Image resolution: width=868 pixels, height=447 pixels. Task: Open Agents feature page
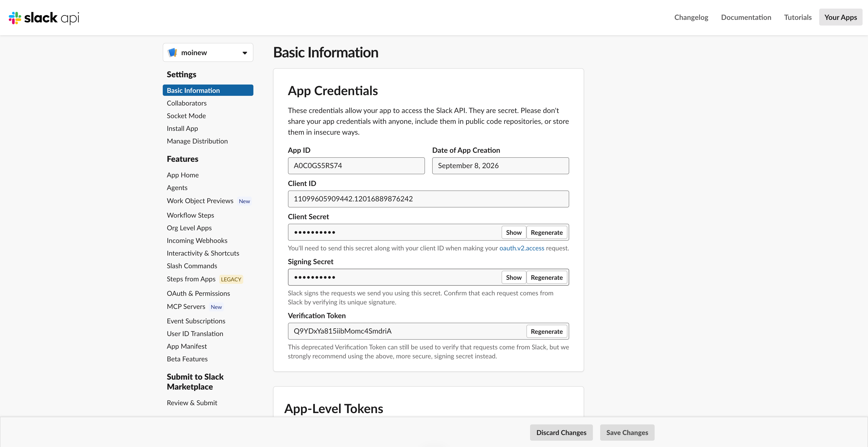click(177, 188)
